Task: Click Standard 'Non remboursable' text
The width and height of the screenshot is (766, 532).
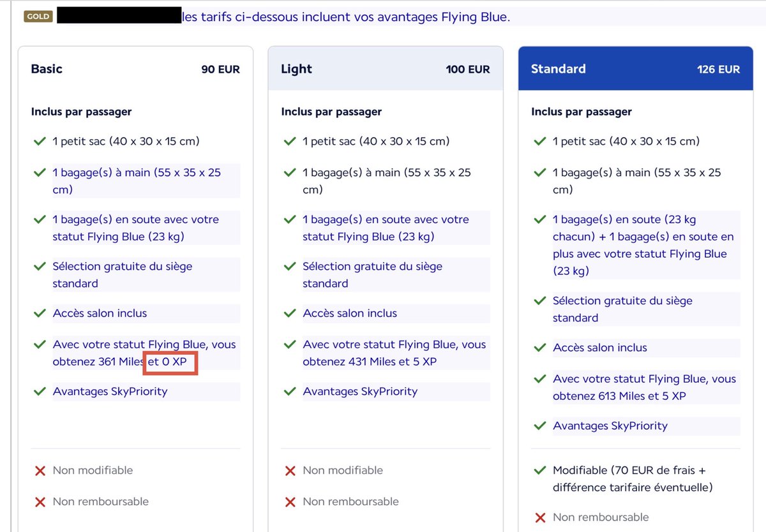Action: pos(601,517)
